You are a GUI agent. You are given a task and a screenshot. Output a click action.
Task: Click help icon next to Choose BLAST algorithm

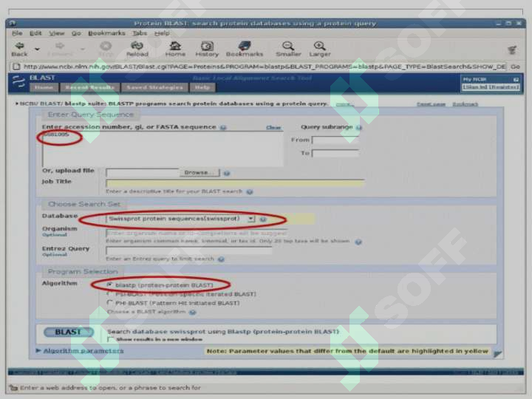point(192,312)
